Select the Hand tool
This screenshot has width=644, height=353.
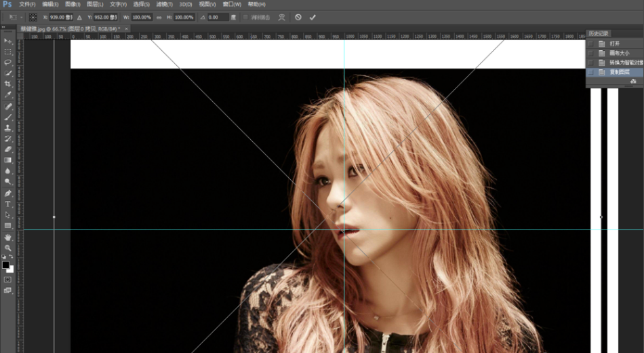pos(8,238)
